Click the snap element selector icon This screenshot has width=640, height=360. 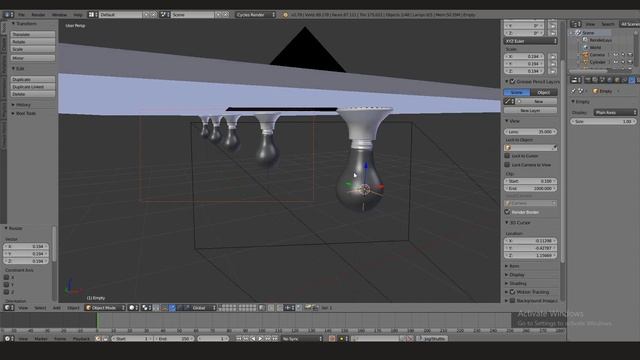(x=289, y=308)
